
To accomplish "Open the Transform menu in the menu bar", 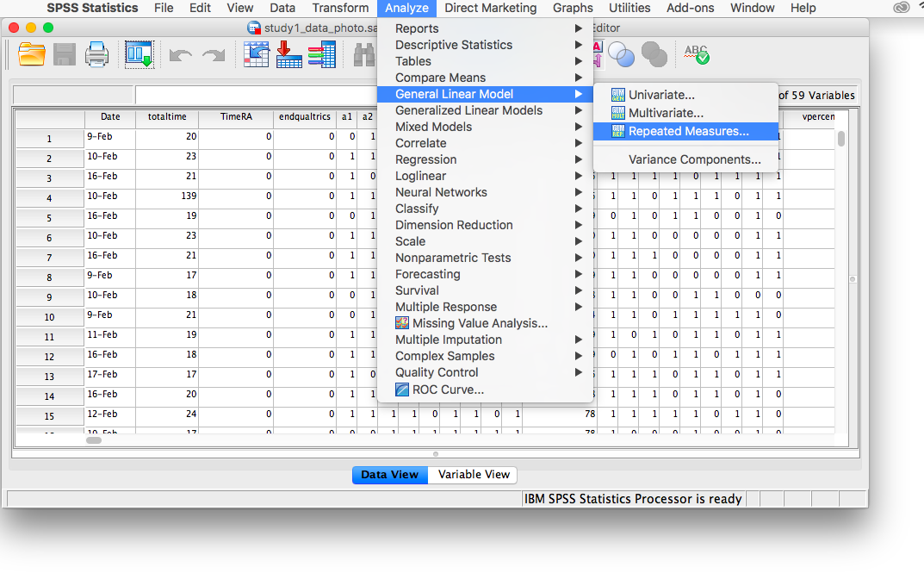I will click(x=341, y=8).
